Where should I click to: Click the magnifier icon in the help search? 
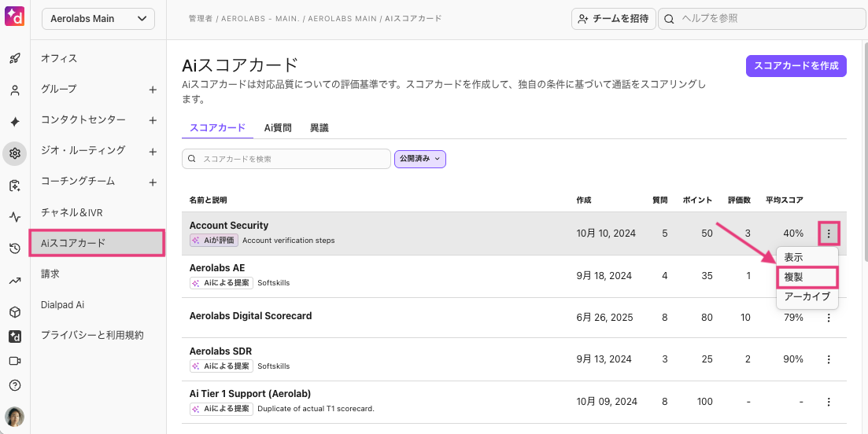click(x=669, y=19)
